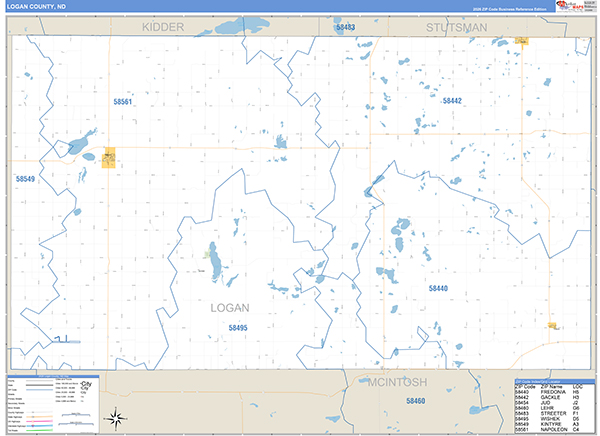Select the Gackle city marker near Stutsman

click(x=522, y=41)
